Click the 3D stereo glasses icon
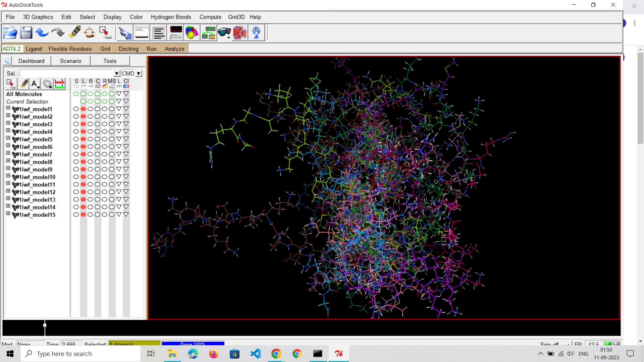 [224, 33]
